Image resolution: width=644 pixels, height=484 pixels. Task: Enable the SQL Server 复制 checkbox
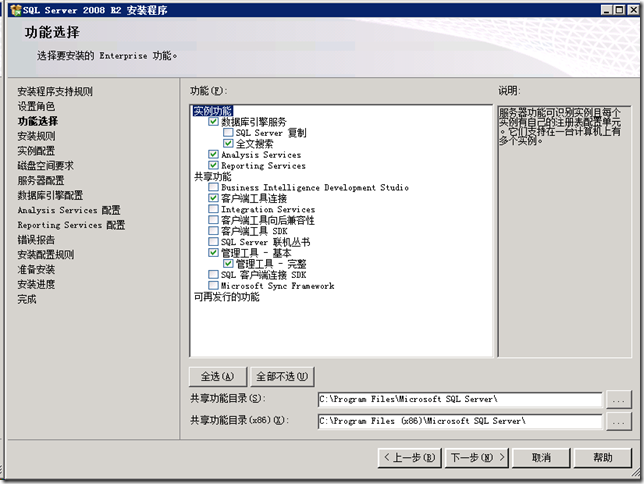point(228,132)
